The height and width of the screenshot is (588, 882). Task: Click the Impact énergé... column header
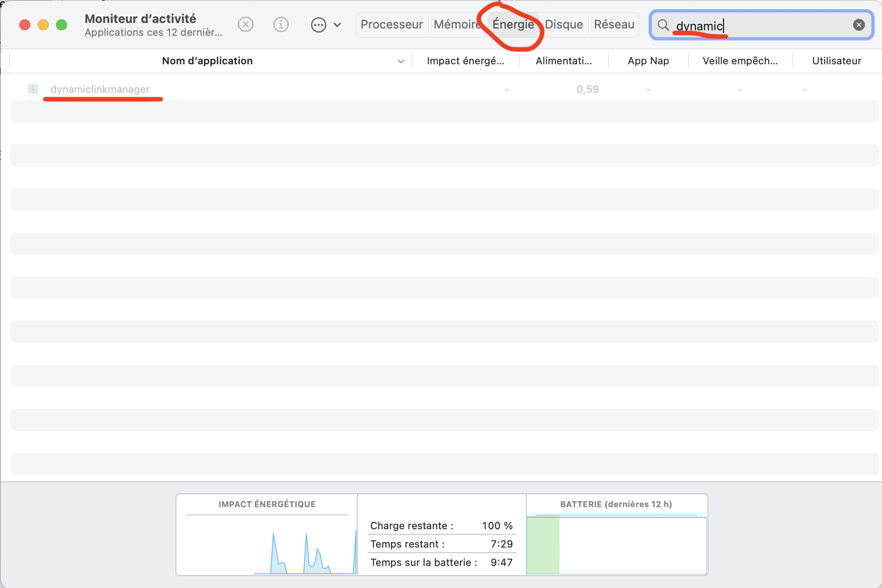465,61
